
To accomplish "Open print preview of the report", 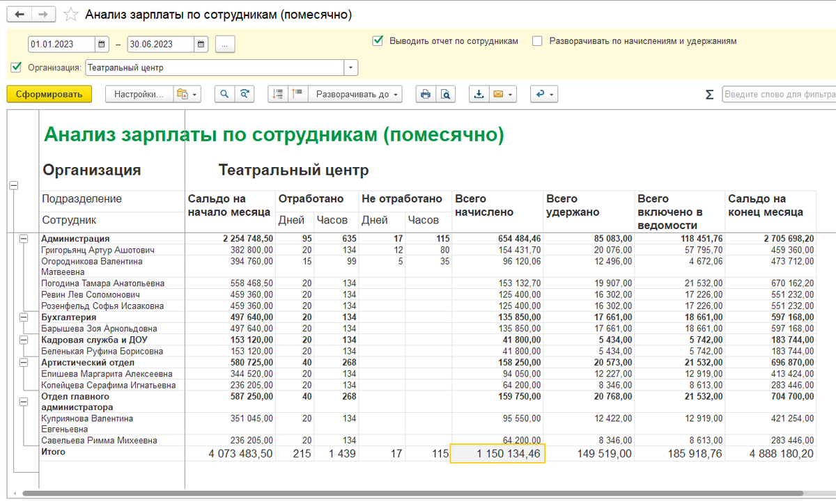I will pos(444,94).
